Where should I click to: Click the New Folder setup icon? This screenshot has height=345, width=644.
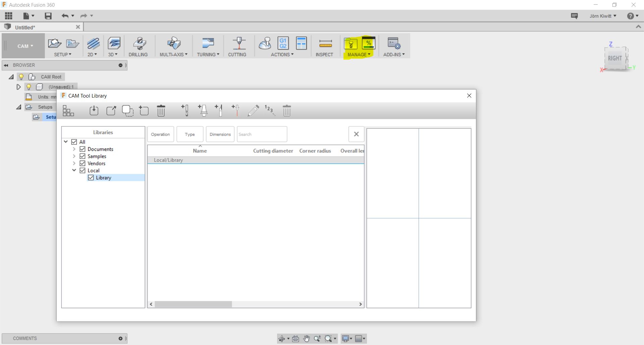(x=72, y=43)
